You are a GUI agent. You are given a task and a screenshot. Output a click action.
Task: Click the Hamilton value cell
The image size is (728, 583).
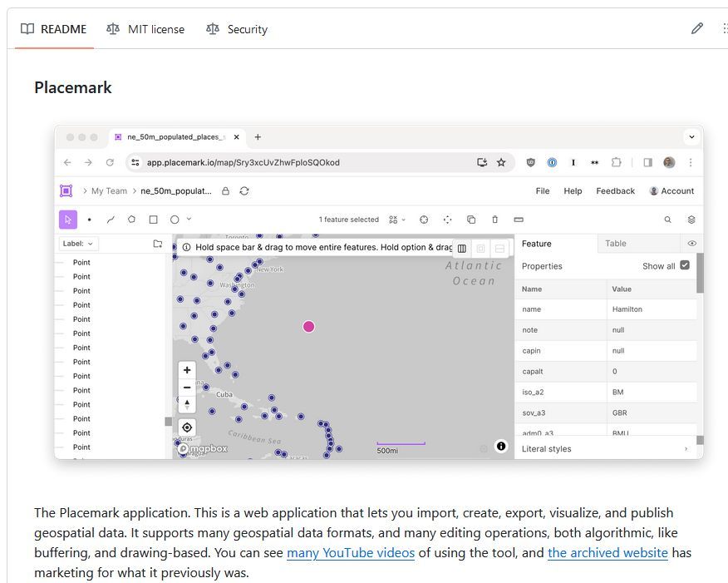652,309
